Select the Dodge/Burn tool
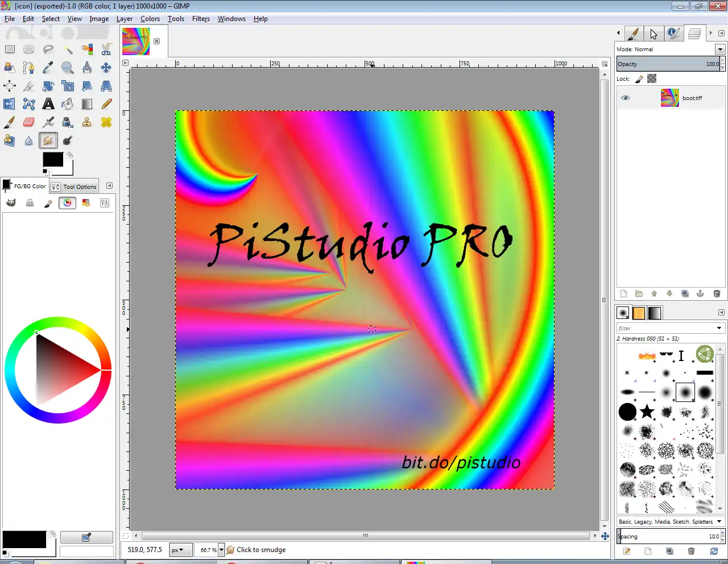This screenshot has width=728, height=564. click(68, 140)
